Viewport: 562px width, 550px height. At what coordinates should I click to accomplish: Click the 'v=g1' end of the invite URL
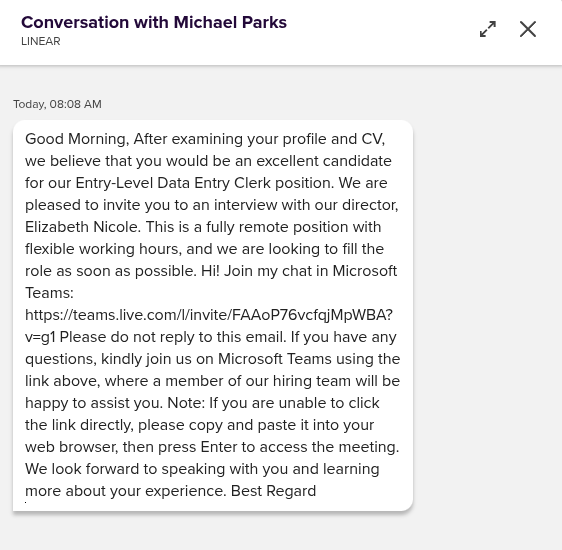(x=40, y=337)
